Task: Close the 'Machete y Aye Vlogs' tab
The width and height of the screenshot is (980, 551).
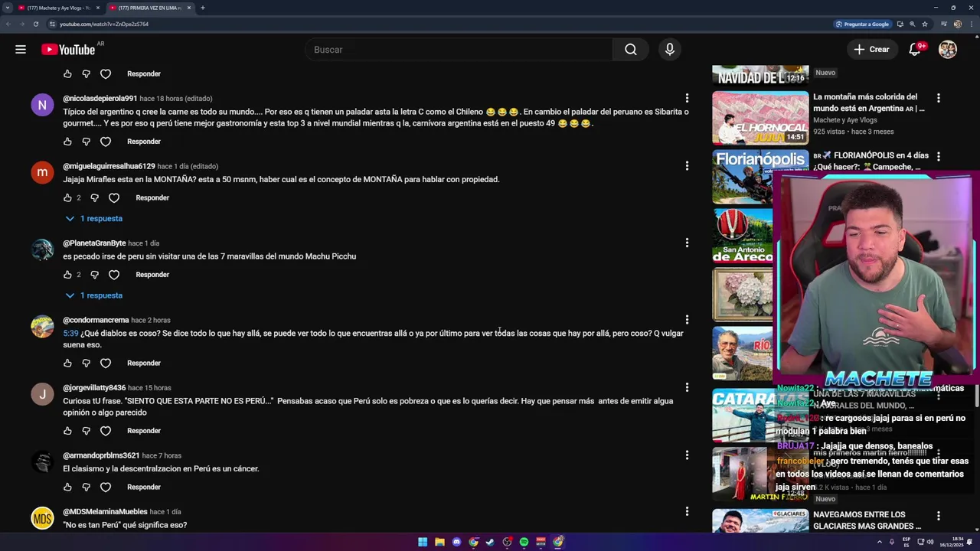Action: click(97, 8)
